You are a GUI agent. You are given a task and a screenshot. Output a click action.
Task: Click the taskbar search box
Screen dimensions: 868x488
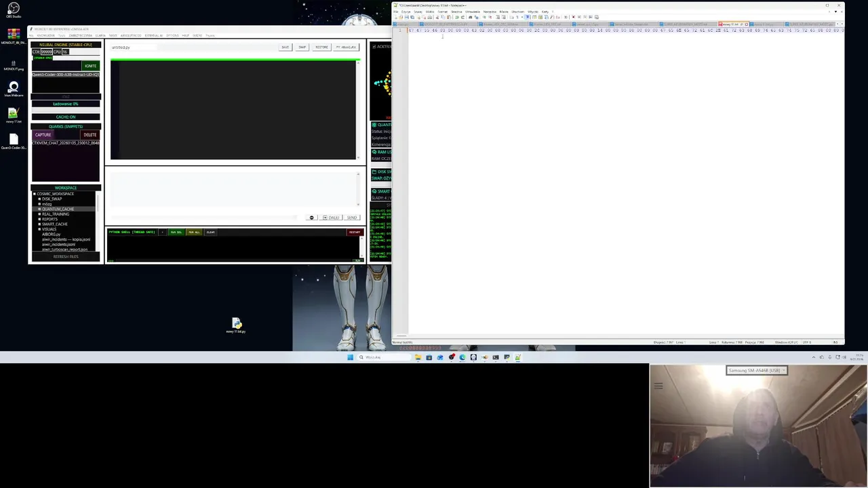click(384, 357)
